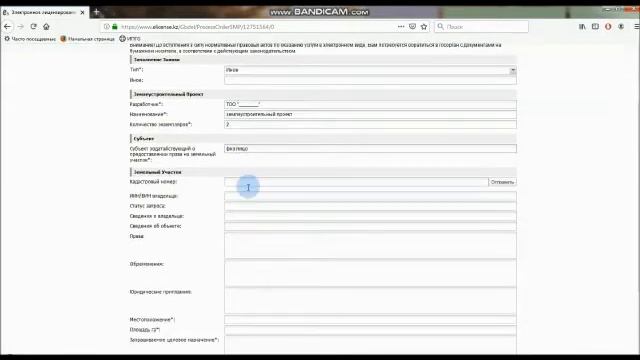Screen dimensions: 640x360
Task: Click the Субъект ходатайствующий field with физлицо
Action: [370, 149]
